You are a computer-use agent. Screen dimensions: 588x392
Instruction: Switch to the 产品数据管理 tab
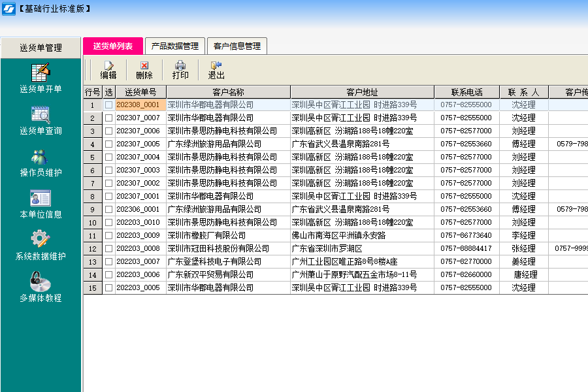[174, 46]
